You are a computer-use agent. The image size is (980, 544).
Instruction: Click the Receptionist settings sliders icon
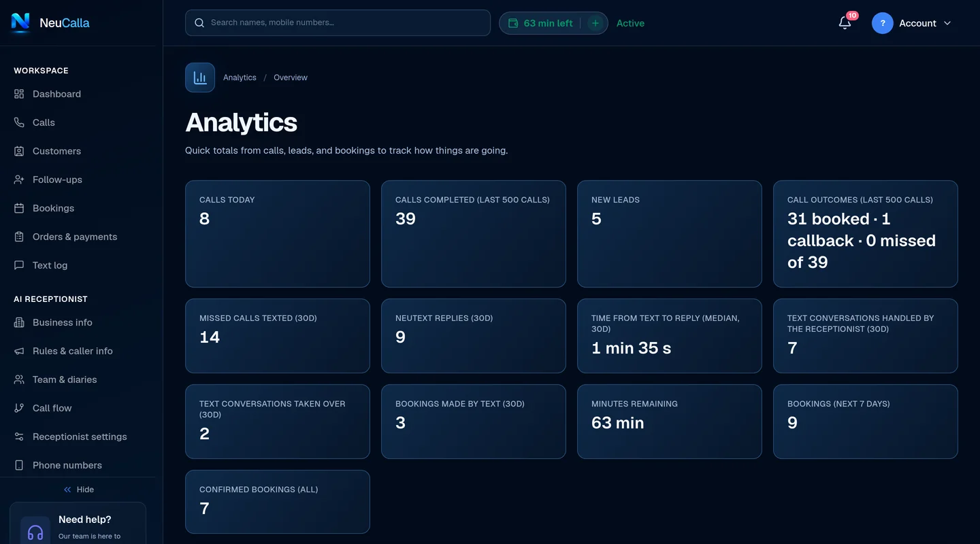[19, 437]
